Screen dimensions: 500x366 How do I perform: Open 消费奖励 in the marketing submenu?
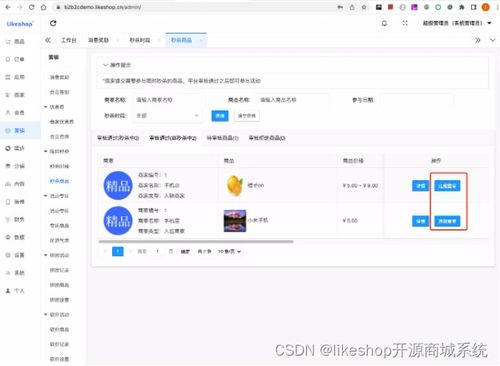pos(59,77)
